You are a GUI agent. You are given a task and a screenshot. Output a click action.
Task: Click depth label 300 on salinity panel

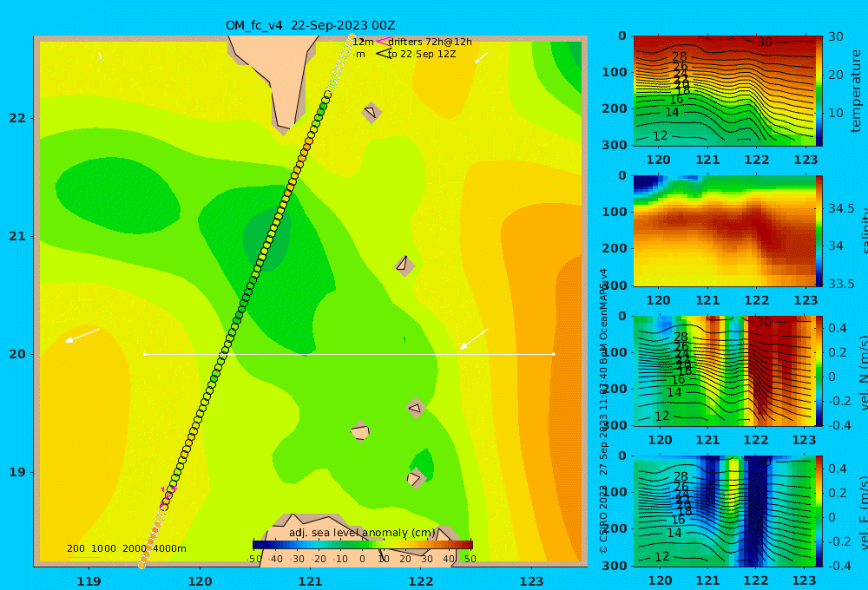615,285
